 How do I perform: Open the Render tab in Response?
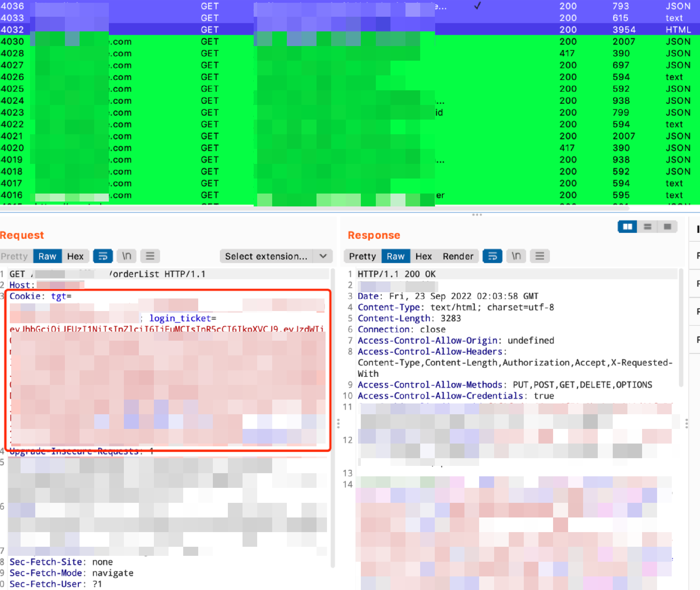click(458, 256)
